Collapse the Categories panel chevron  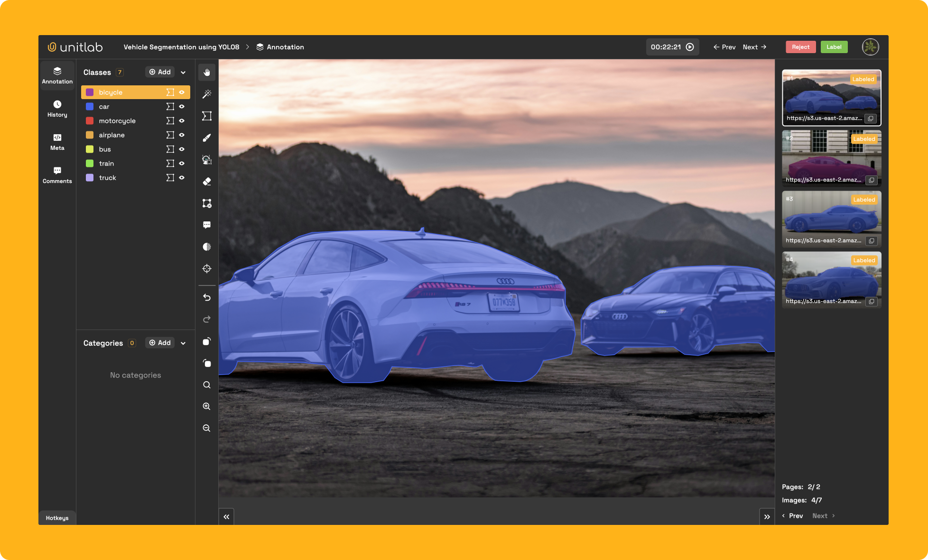(183, 343)
